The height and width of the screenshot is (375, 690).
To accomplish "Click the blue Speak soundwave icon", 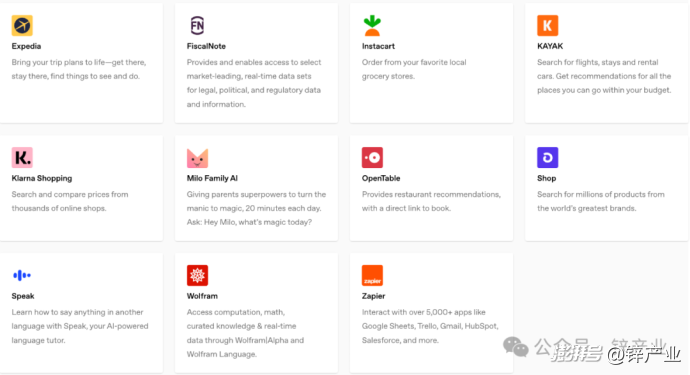I will pyautogui.click(x=22, y=276).
